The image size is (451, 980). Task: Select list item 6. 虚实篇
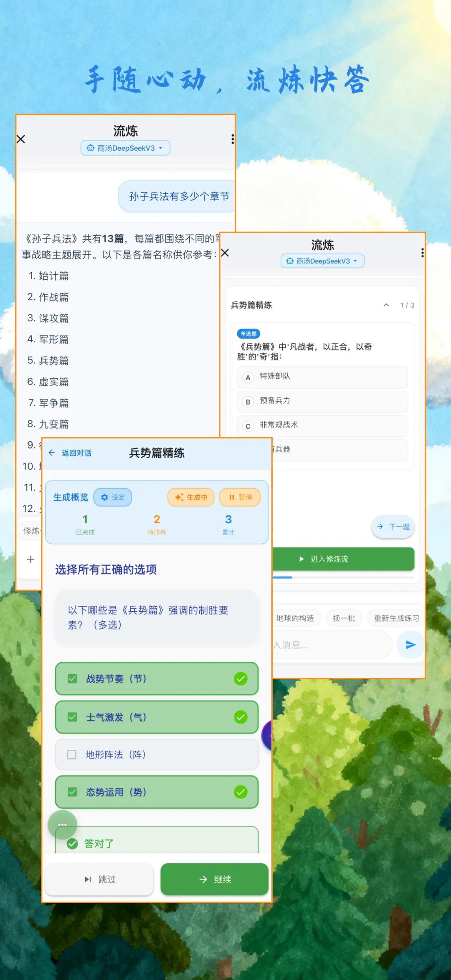[x=48, y=382]
